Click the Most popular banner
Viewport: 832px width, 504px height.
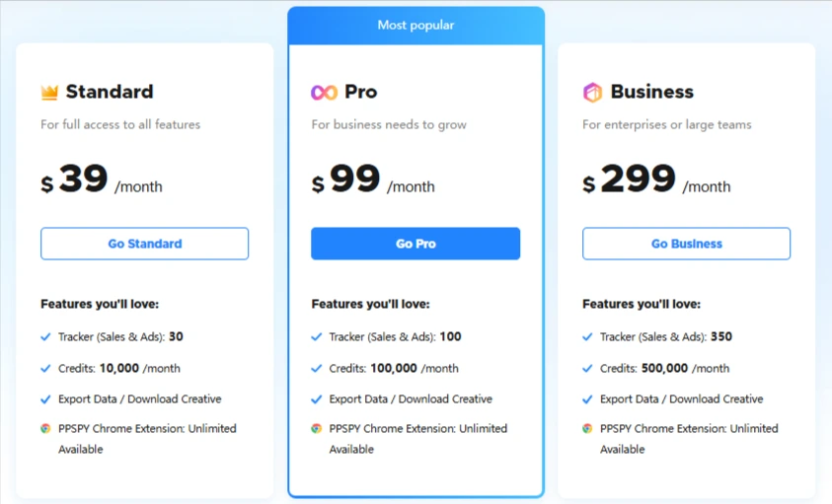pos(416,26)
